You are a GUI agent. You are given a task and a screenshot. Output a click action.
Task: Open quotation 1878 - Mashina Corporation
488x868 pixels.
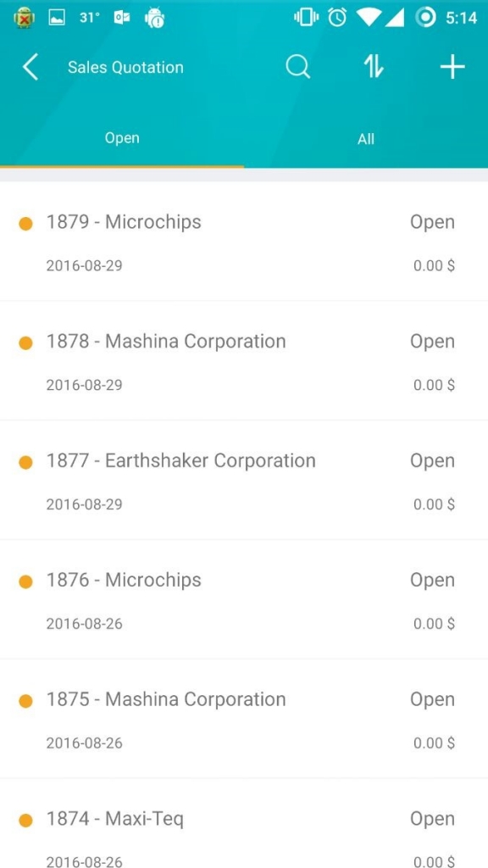tap(244, 361)
